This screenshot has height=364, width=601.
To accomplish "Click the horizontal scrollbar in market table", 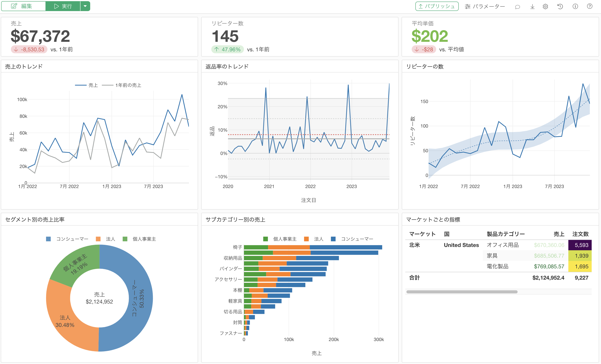I will click(461, 292).
